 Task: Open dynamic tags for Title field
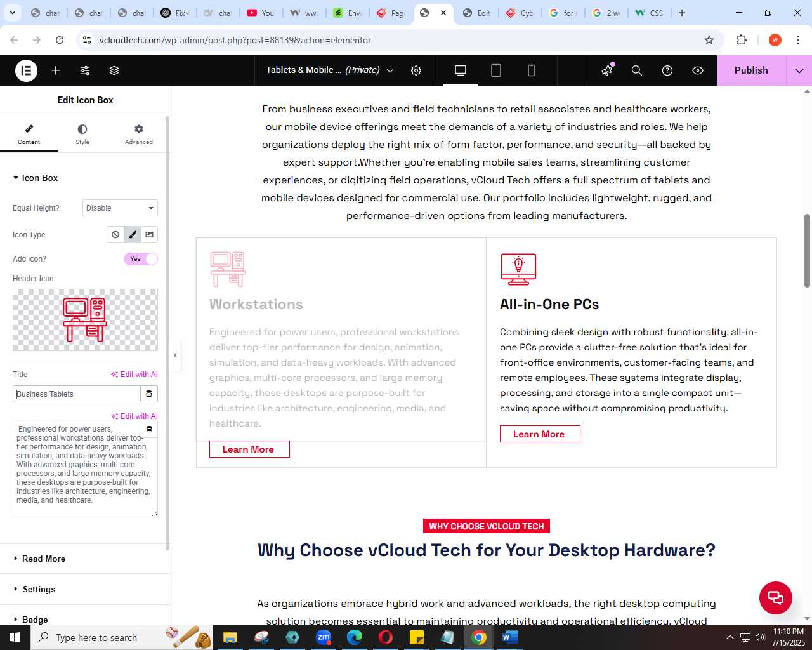(x=149, y=394)
